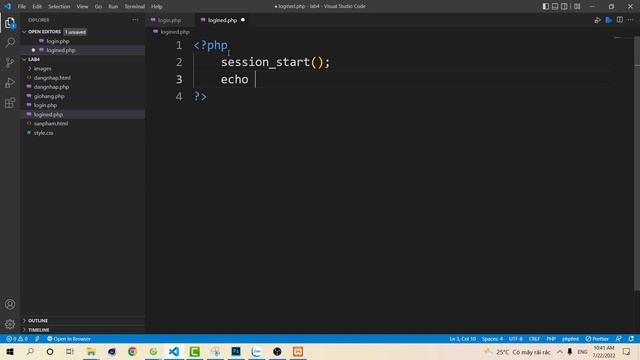Open Customize Layout button

(577, 7)
